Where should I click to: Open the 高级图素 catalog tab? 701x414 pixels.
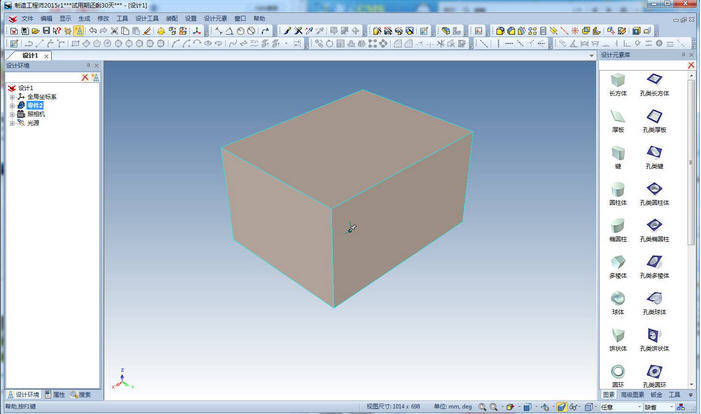635,395
